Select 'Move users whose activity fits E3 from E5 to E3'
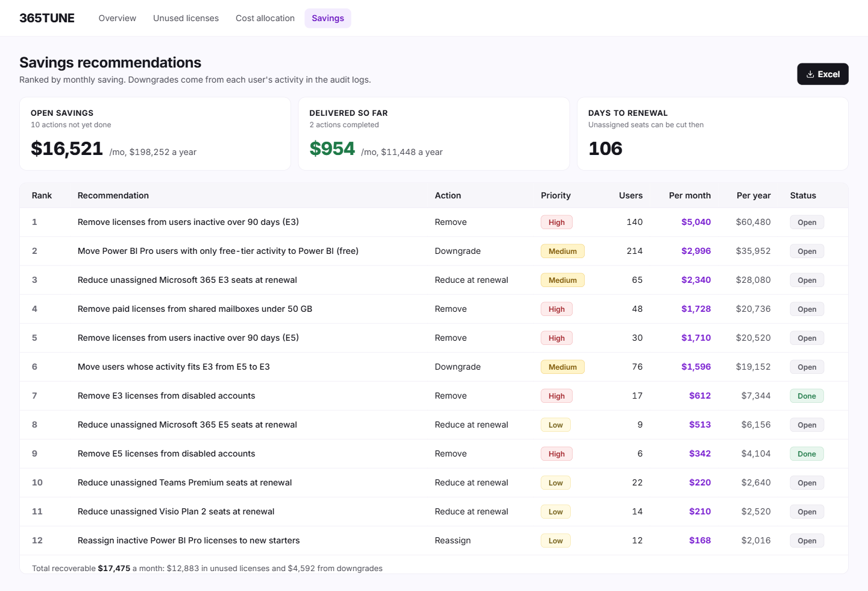The width and height of the screenshot is (868, 591). coord(174,367)
